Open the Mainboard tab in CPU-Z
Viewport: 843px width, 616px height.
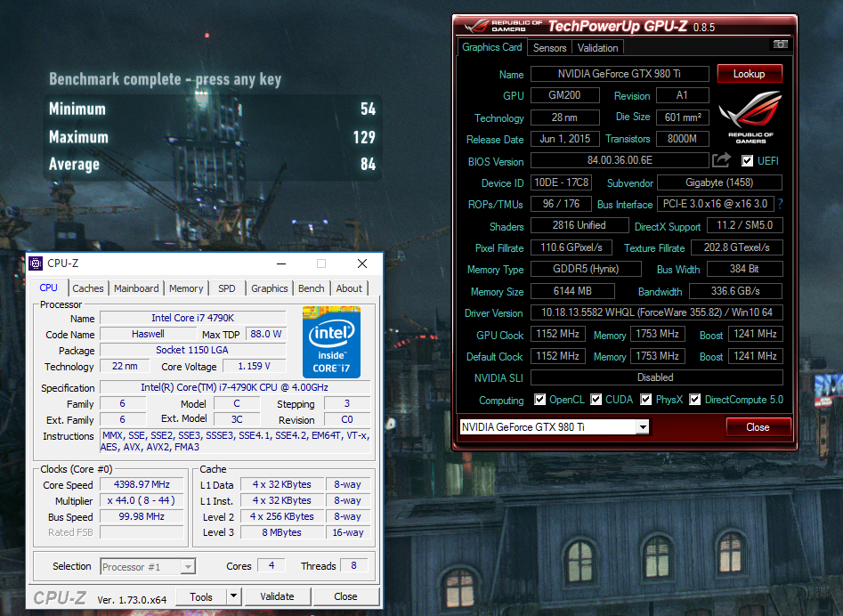136,288
